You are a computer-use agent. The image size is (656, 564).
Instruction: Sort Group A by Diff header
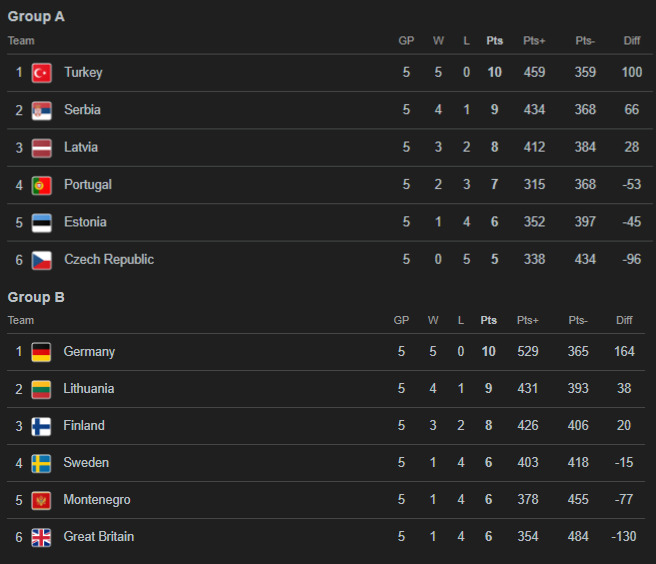(x=631, y=41)
